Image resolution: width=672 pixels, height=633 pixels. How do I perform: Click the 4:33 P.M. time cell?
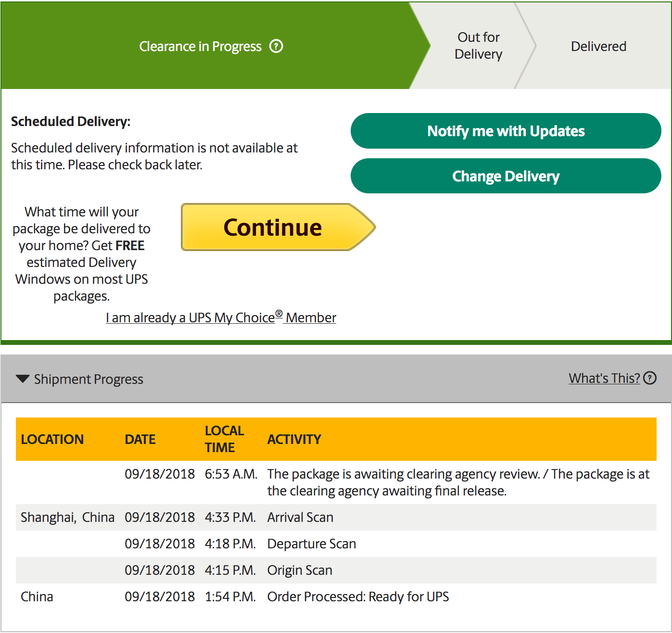point(230,517)
